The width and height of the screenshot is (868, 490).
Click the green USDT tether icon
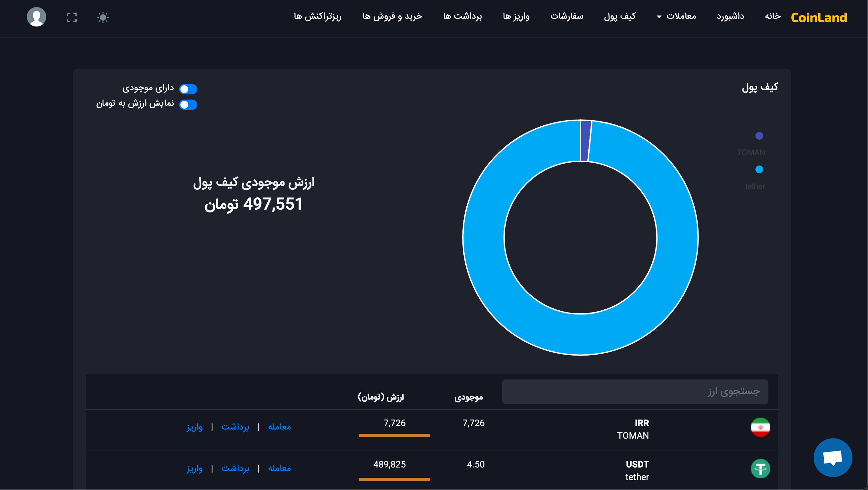pos(760,468)
